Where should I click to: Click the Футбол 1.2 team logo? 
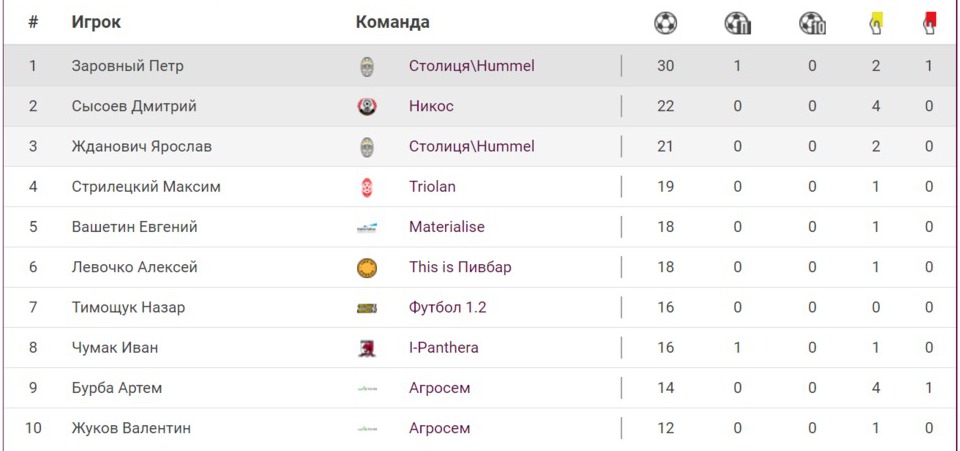pos(367,308)
